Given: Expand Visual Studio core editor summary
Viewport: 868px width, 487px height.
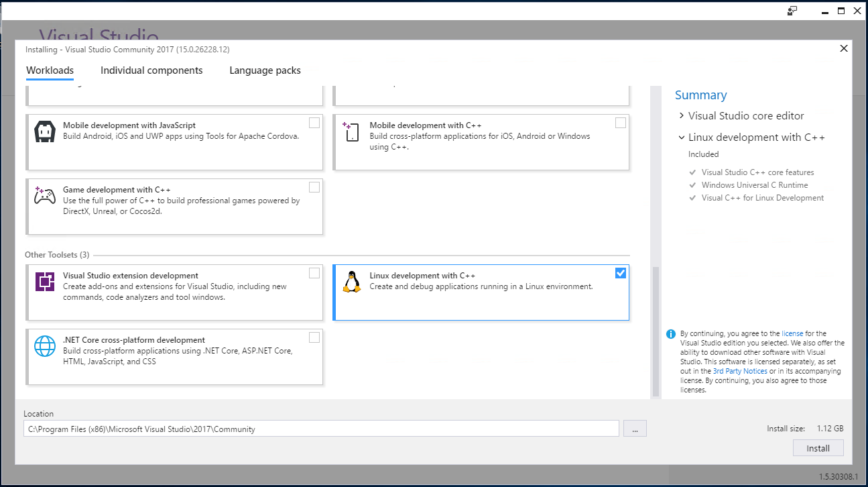Looking at the screenshot, I should tap(682, 116).
